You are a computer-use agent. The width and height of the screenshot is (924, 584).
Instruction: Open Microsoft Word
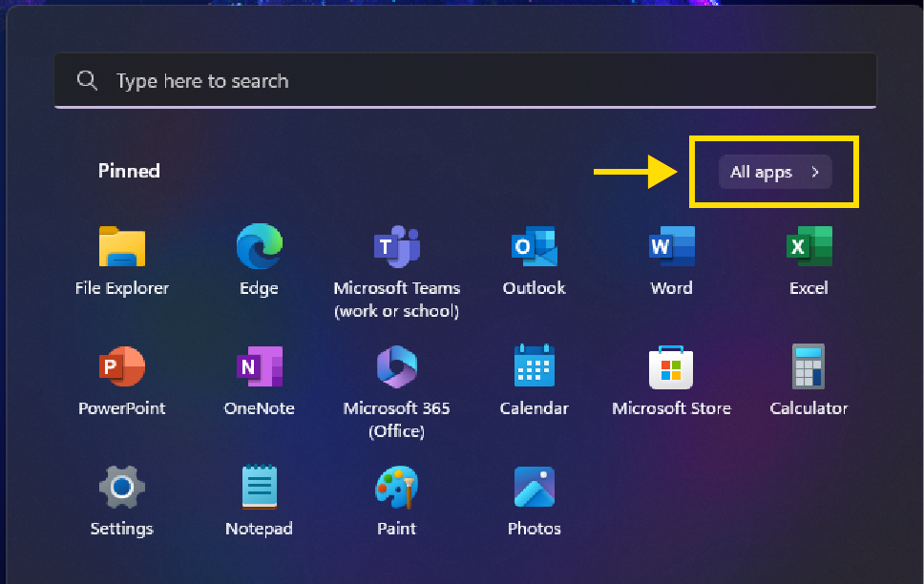671,247
